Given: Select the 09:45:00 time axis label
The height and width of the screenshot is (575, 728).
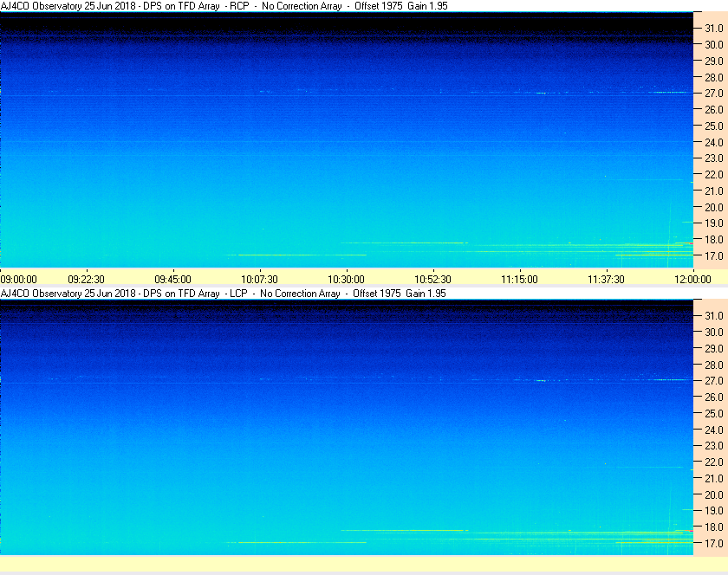Looking at the screenshot, I should coord(172,280).
